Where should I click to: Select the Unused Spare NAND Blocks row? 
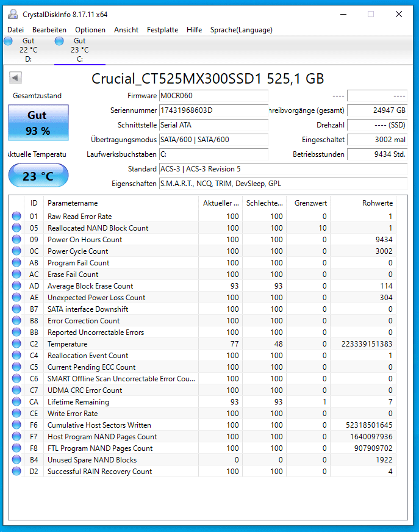coord(204,459)
